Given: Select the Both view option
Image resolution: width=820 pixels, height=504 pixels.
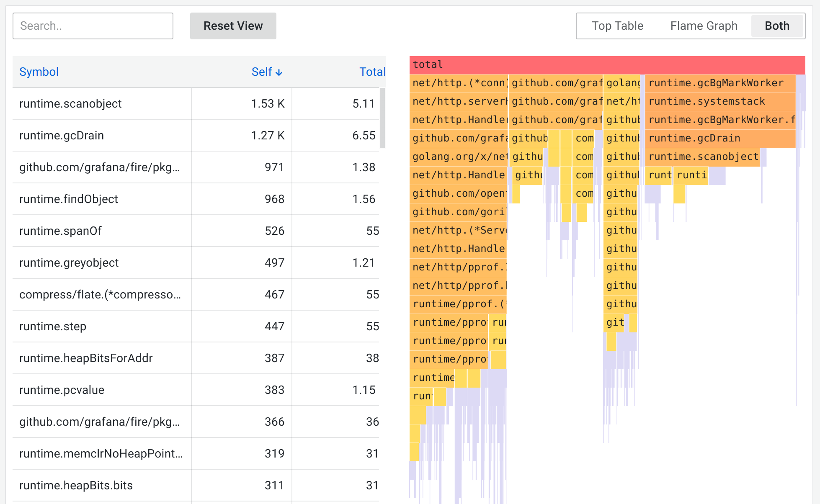Looking at the screenshot, I should pyautogui.click(x=776, y=26).
